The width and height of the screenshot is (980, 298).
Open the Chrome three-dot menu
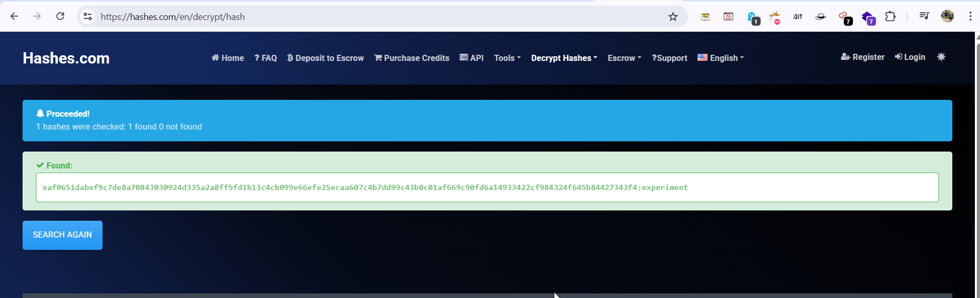tap(970, 16)
